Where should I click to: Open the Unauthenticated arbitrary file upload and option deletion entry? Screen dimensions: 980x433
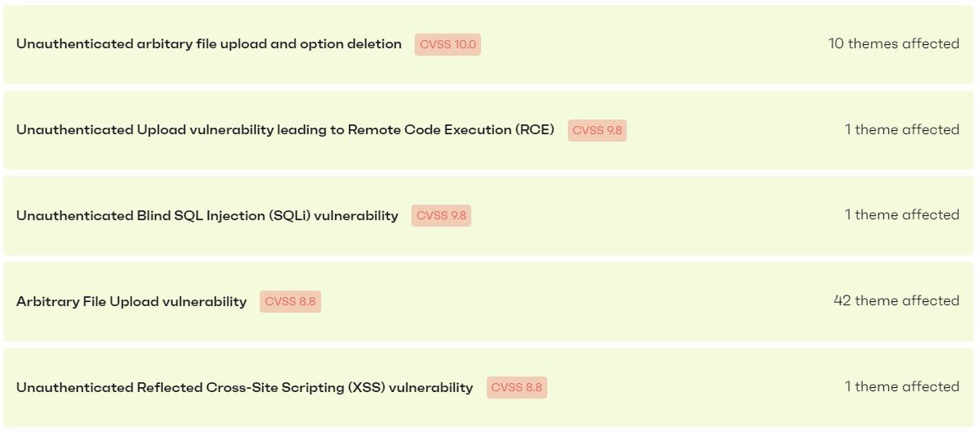(209, 44)
